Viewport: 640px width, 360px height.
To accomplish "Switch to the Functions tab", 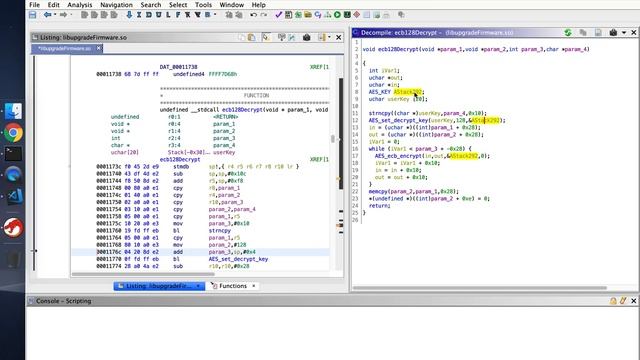I will (233, 286).
